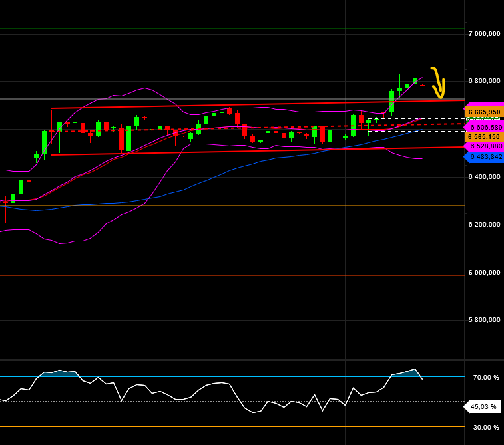Click the 6 400,000 price axis label
Image resolution: width=504 pixels, height=445 pixels.
485,176
